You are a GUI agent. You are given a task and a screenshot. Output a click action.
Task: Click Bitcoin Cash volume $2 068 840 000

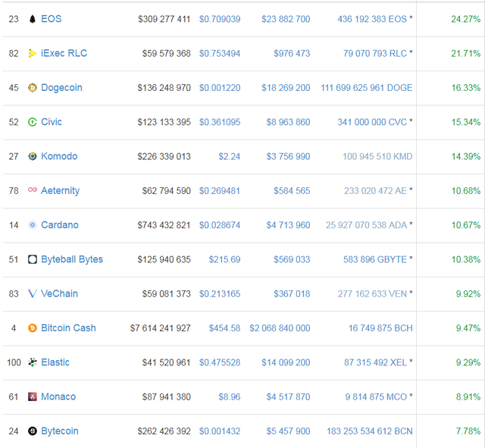280,328
